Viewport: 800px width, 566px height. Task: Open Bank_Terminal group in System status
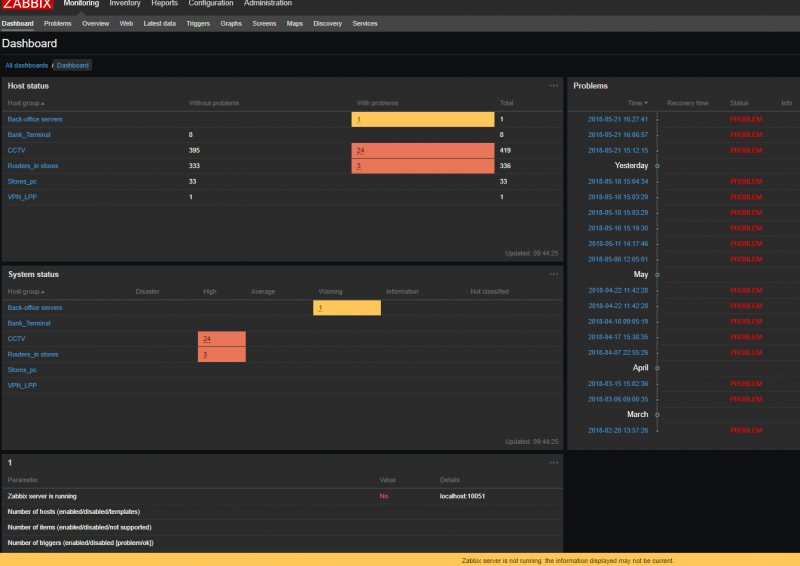coord(29,324)
